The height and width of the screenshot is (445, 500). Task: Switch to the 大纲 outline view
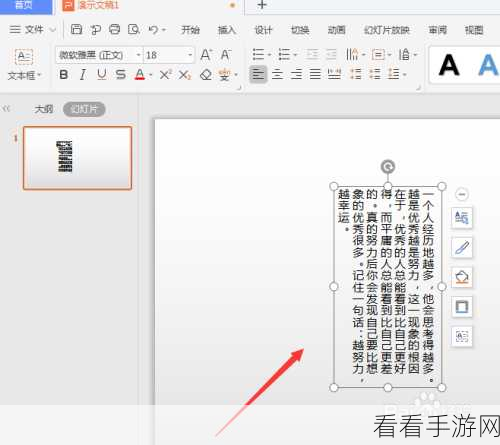tap(44, 109)
